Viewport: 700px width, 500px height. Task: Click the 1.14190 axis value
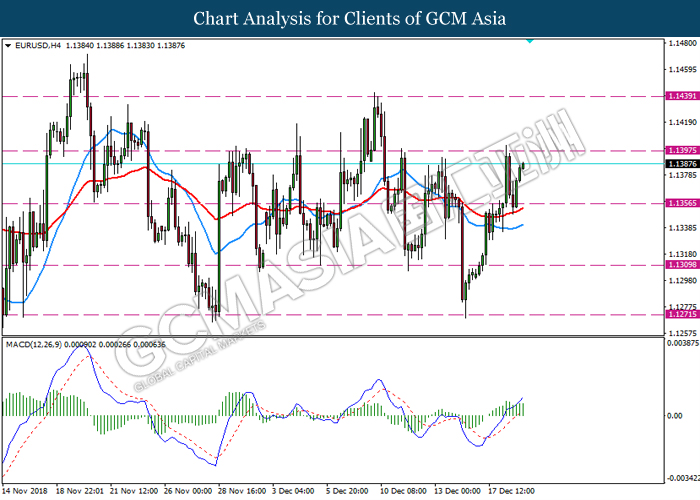point(682,122)
